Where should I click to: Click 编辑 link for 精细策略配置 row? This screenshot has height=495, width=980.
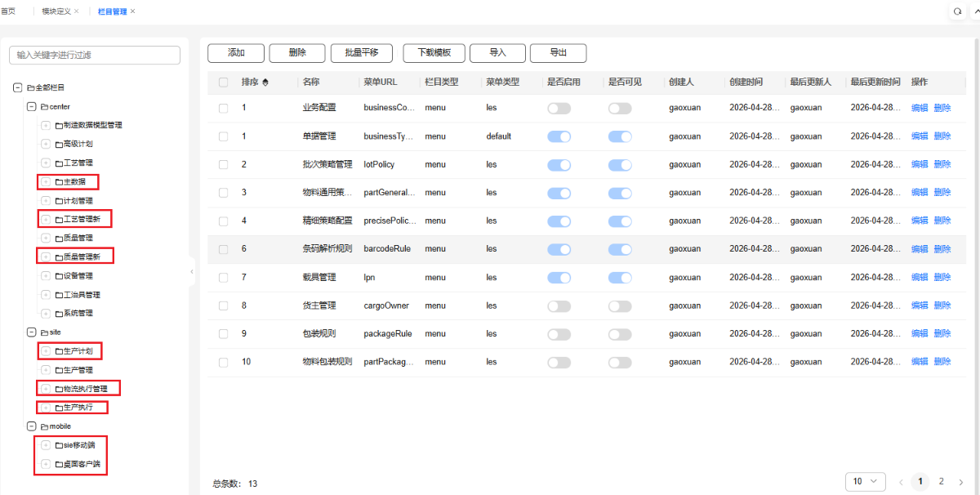[x=920, y=221]
